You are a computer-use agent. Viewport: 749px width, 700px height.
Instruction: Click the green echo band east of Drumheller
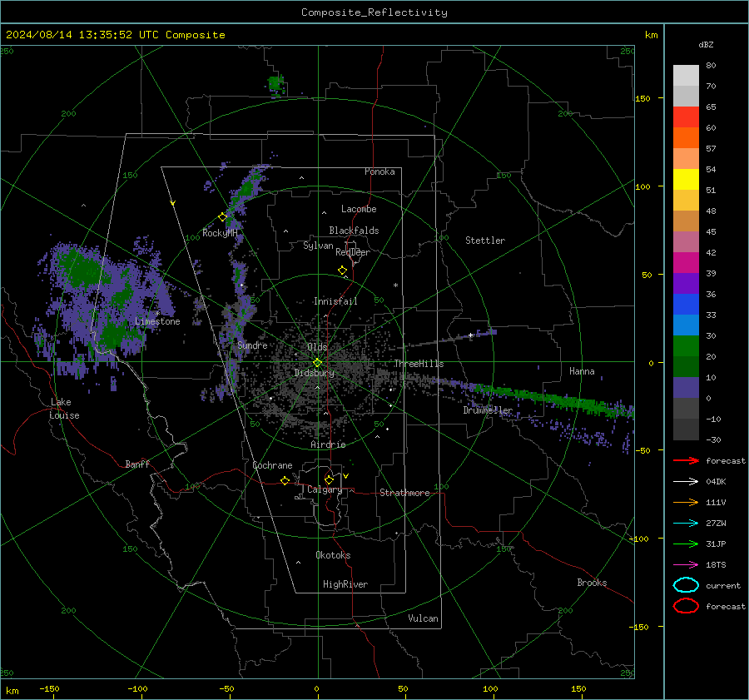pos(554,398)
